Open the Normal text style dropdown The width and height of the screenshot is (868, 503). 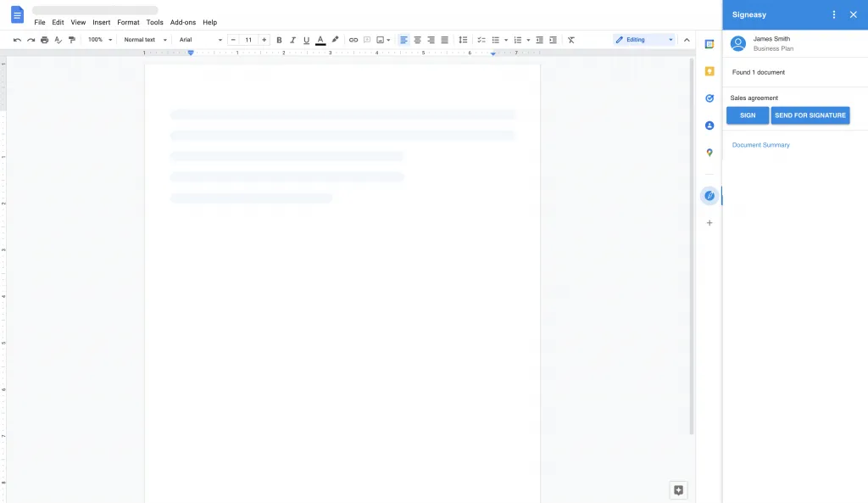pyautogui.click(x=145, y=40)
